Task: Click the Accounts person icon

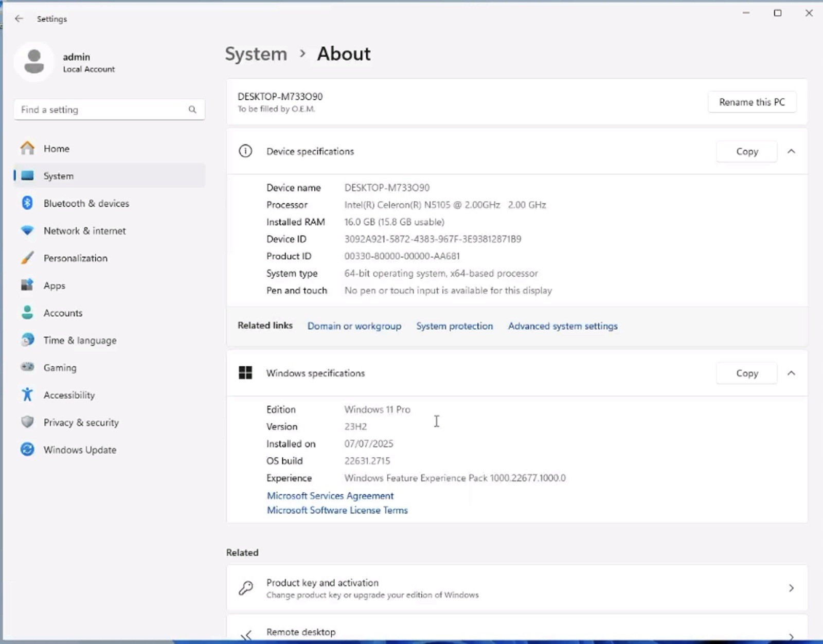Action: tap(27, 312)
